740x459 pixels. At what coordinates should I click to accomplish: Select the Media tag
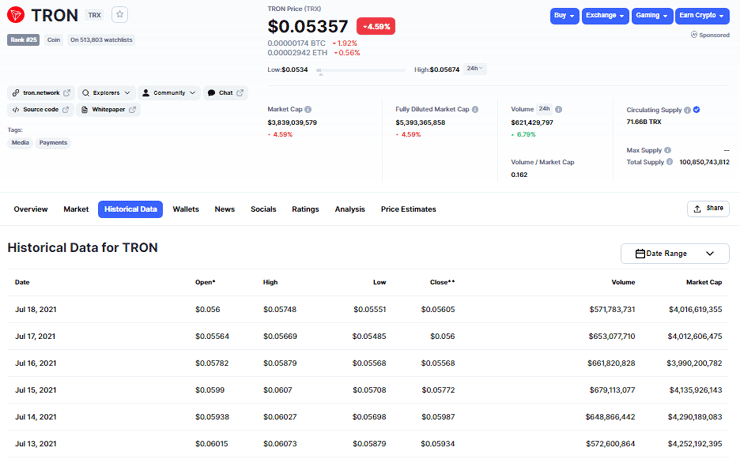[20, 142]
